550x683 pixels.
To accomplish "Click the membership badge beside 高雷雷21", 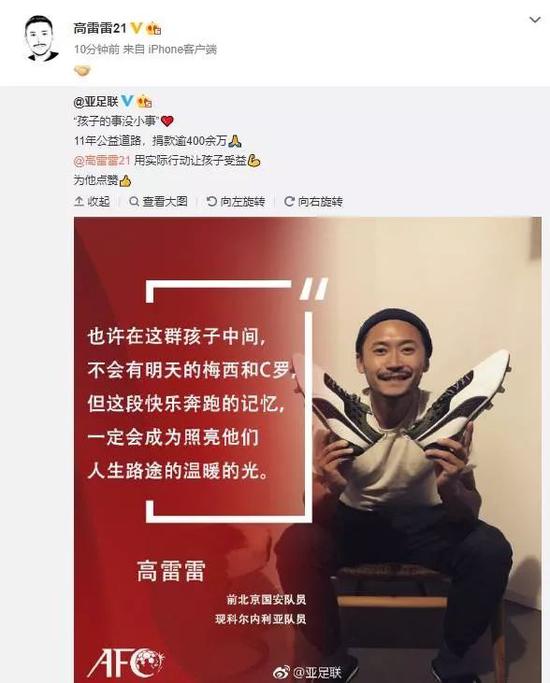I will pos(154,29).
